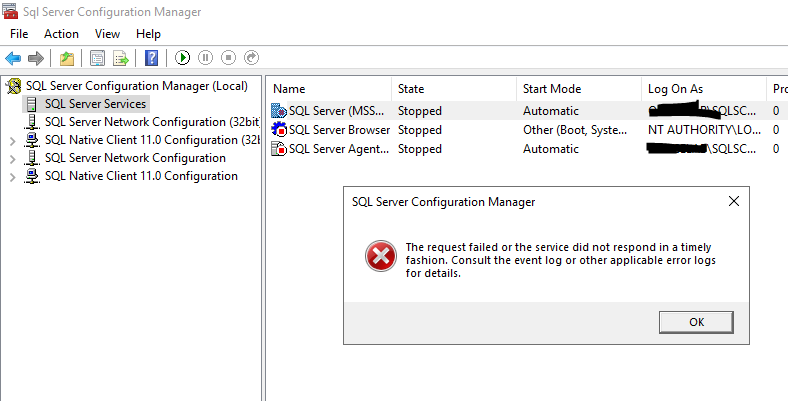Click the SQL Server Browser service icon
788x401 pixels.
point(279,130)
